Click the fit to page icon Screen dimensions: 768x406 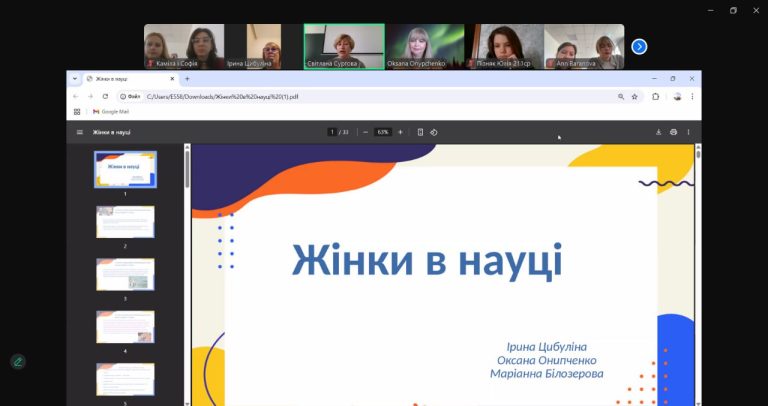[x=420, y=132]
